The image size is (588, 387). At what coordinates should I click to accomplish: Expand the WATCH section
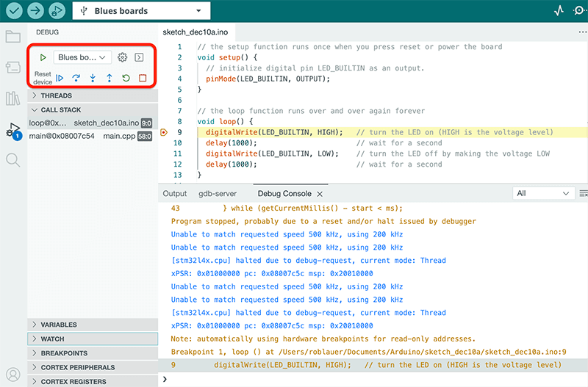click(93, 339)
